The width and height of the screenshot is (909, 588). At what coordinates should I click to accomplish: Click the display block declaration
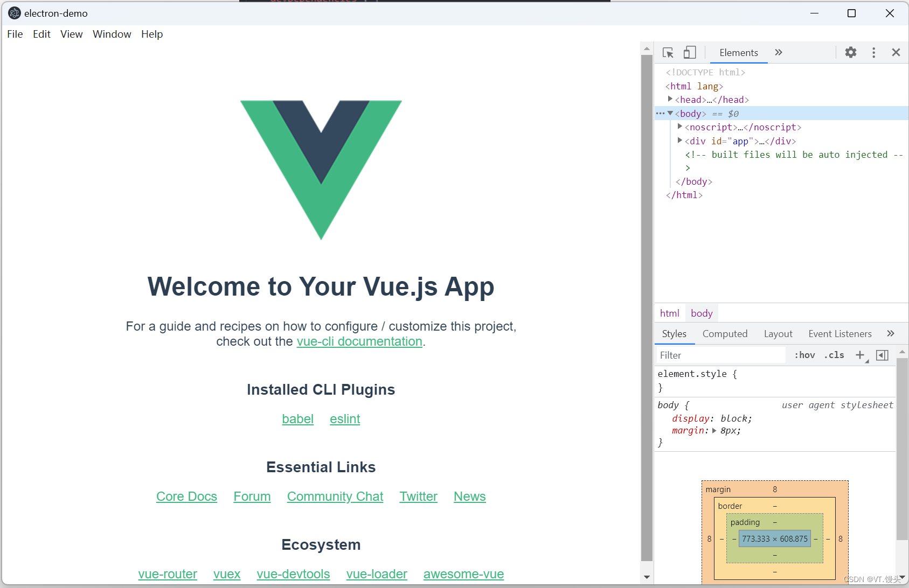[x=712, y=418]
